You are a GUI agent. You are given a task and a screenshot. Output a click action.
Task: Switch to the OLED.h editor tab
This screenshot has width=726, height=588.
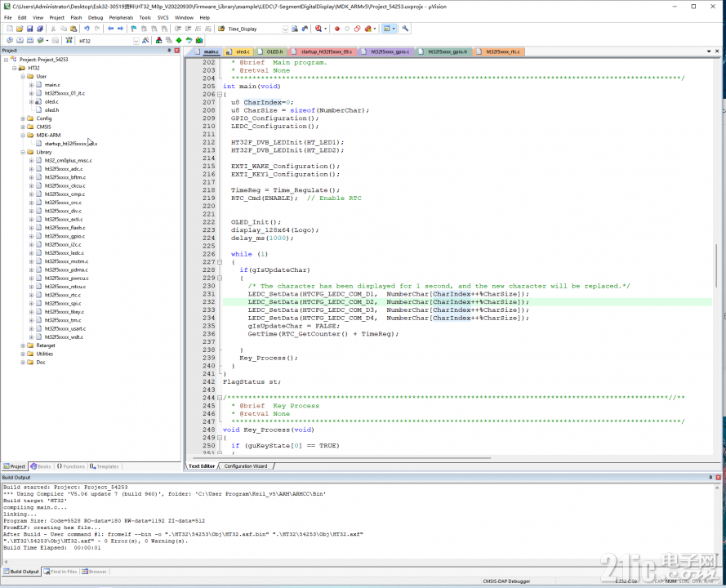click(x=270, y=51)
